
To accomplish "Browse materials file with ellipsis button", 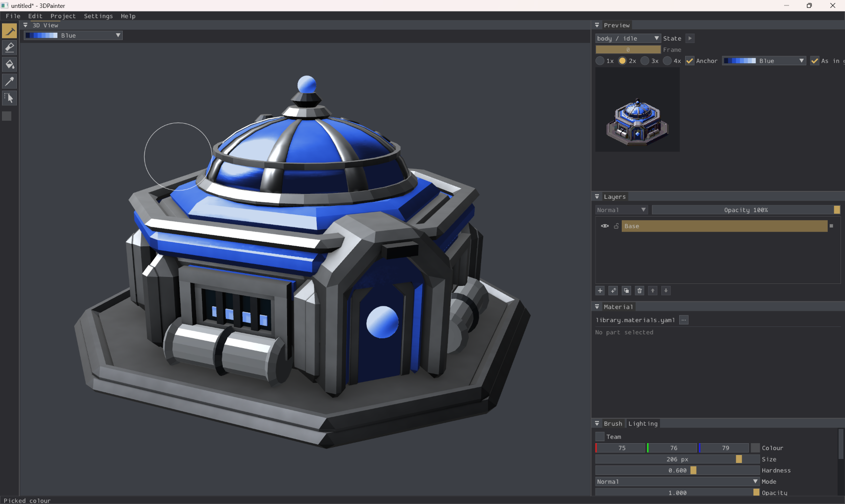I will [684, 320].
